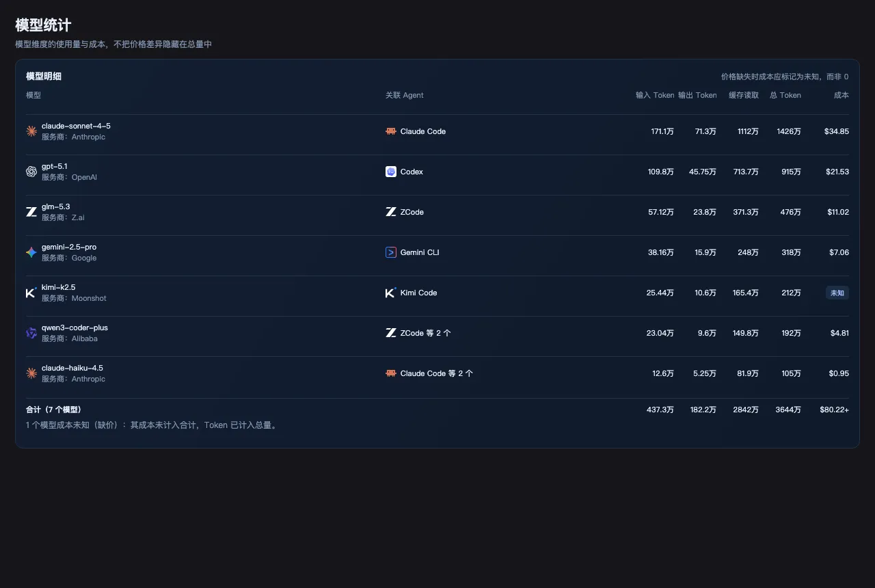Click the Gemini CLI agent name
This screenshot has height=588, width=875.
[420, 252]
